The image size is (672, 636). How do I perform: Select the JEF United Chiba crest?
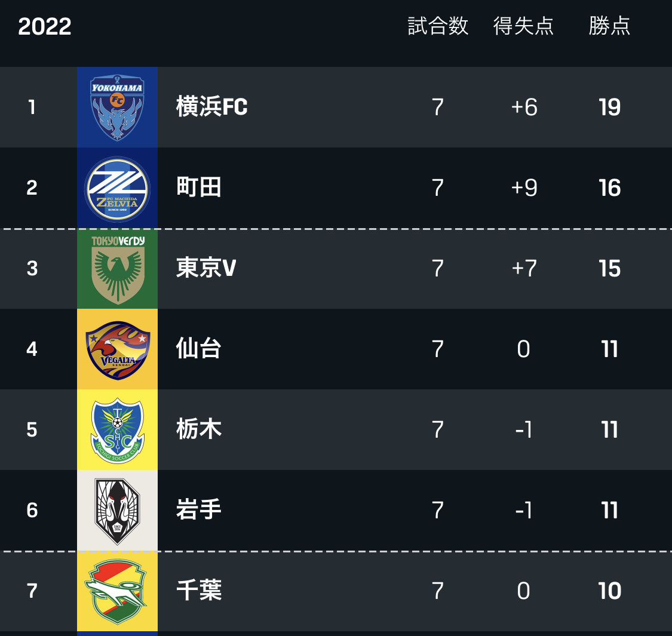(117, 591)
